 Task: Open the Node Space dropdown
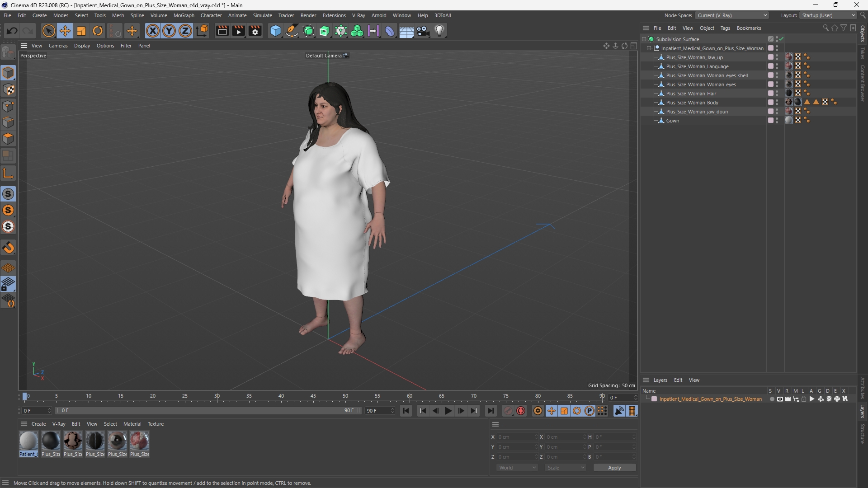click(x=732, y=15)
